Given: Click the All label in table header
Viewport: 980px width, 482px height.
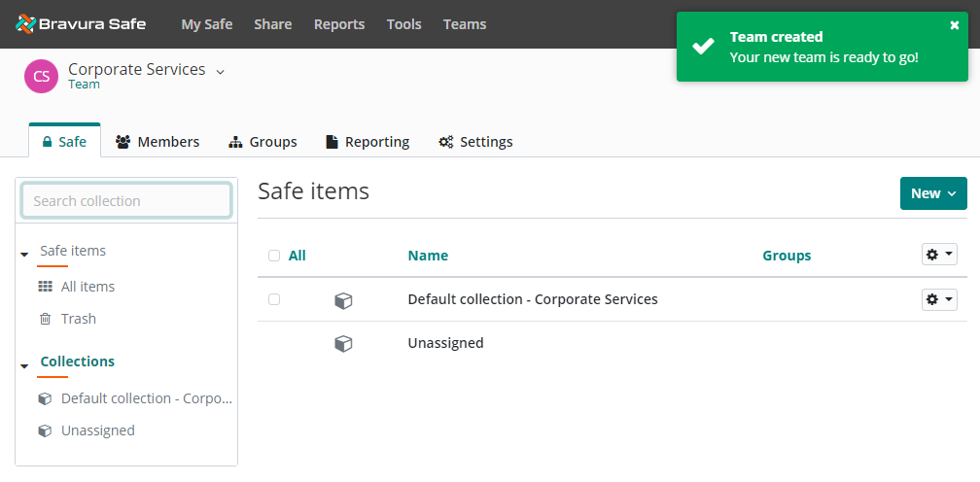Looking at the screenshot, I should [x=297, y=256].
